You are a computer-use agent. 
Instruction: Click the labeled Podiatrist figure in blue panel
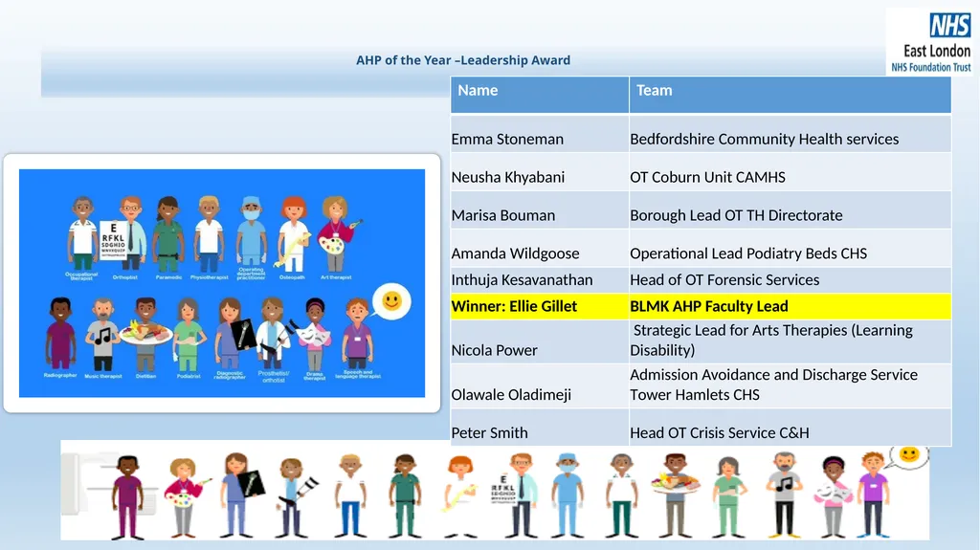coord(189,335)
